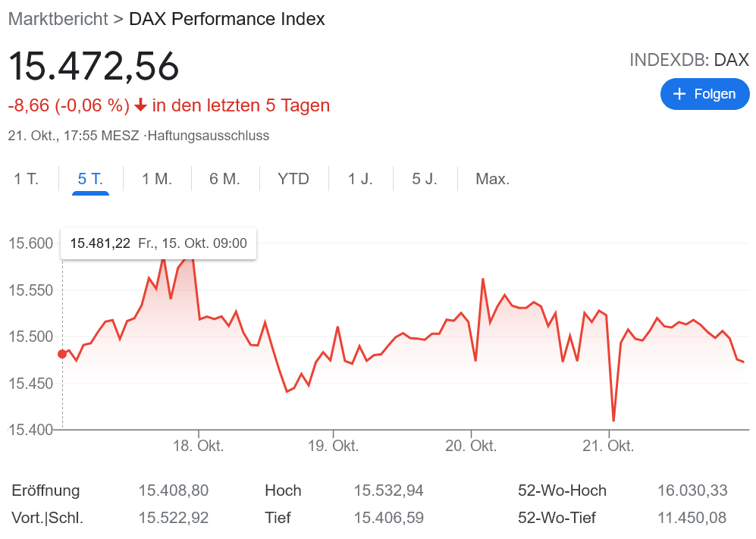756x539 pixels.
Task: Click the chart tooltip showing 15.481,22
Action: coord(158,243)
